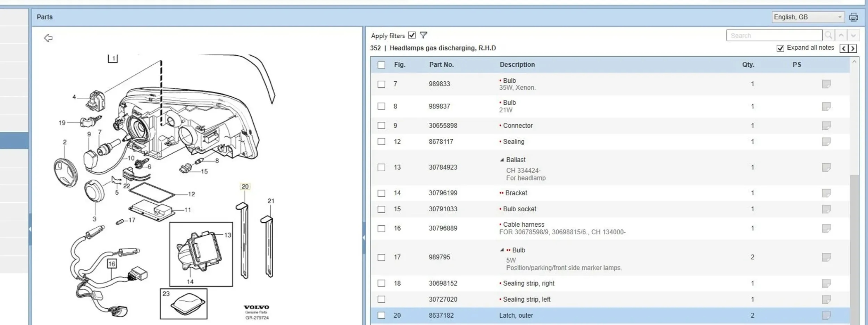Select checkbox for Bulb socket 30791033
Screen dimensions: 868x325
click(381, 209)
